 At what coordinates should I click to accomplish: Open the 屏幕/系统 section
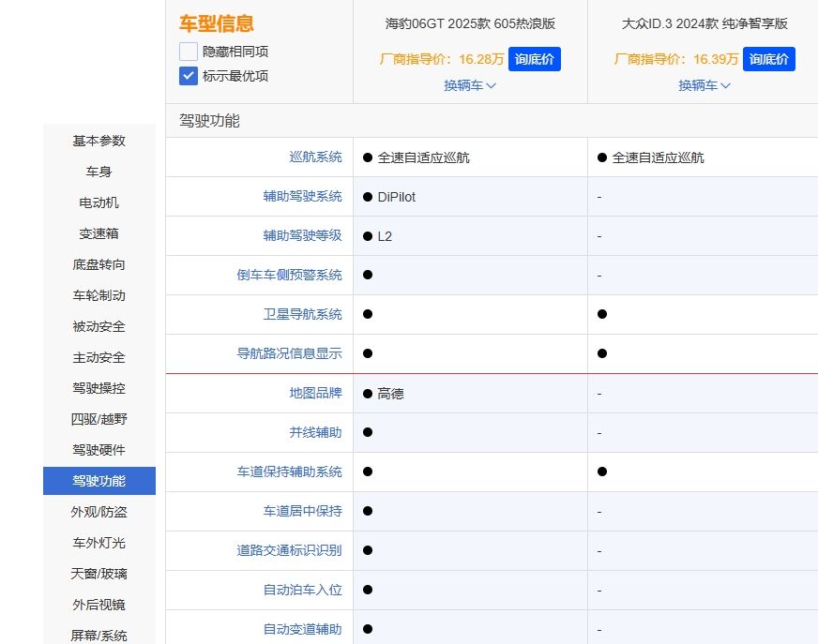pos(98,636)
